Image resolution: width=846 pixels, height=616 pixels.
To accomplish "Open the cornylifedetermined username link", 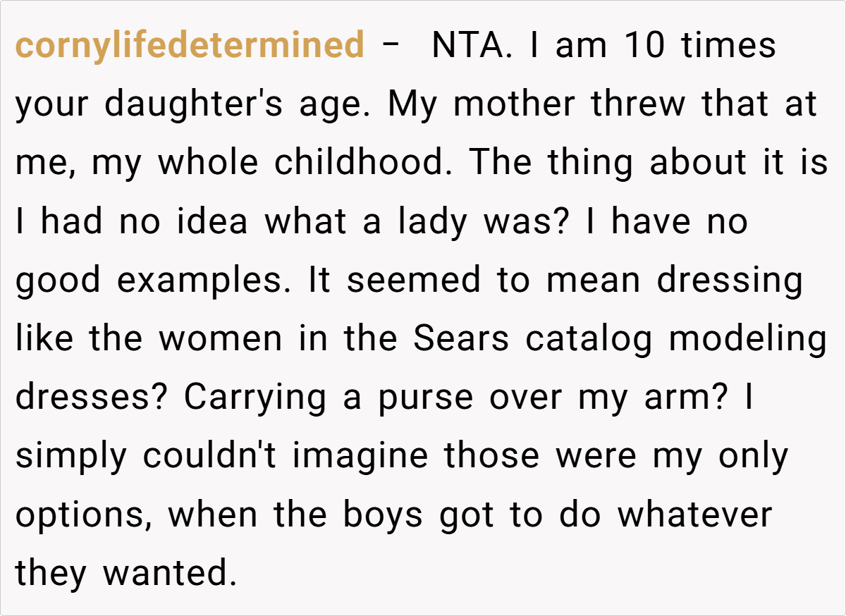I will click(x=190, y=46).
